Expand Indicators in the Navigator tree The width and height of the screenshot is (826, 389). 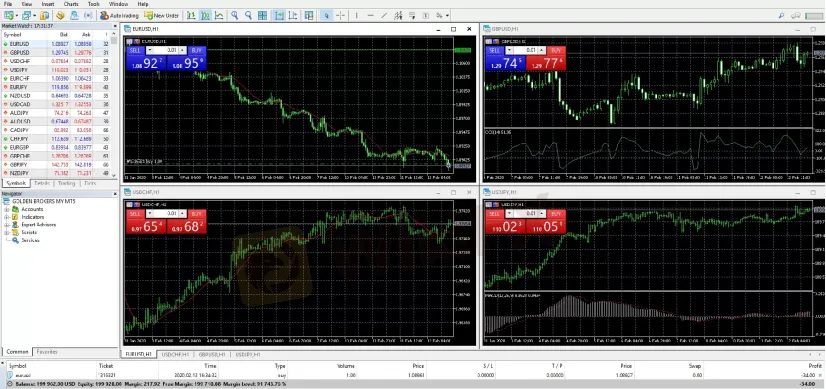(7, 217)
